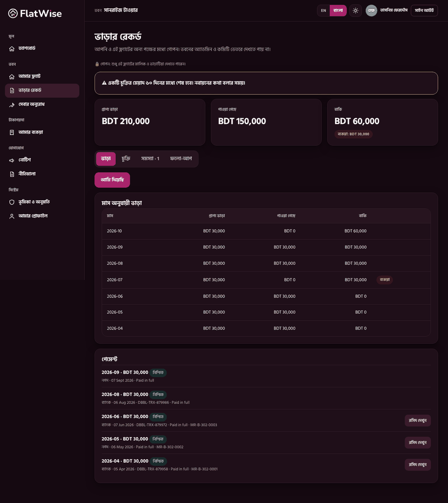The height and width of the screenshot is (503, 448).
Task: Click the building name সানরাইজ টাওয়ার
Action: point(121,10)
